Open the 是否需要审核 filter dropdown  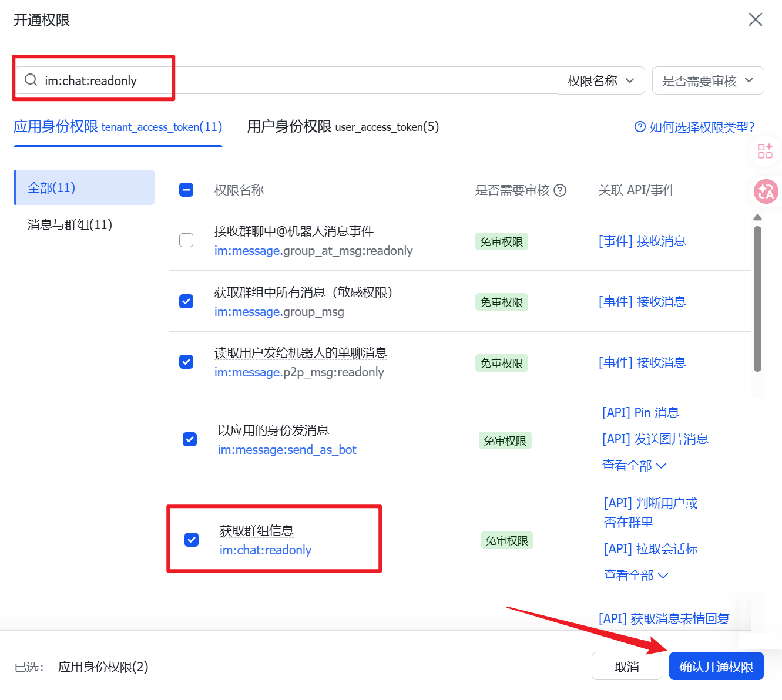click(x=707, y=80)
